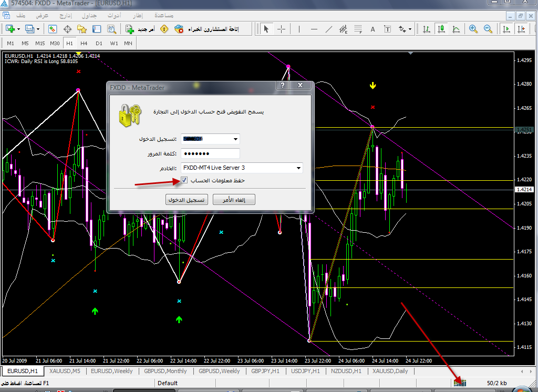Open the View (عرض) menu

point(42,15)
